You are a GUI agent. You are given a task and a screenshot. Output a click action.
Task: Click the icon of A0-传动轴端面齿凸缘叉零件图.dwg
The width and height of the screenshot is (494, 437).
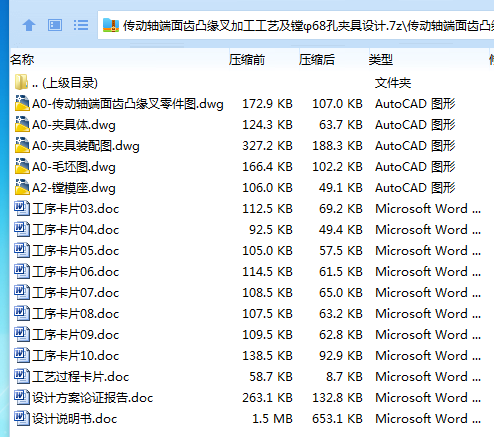(x=22, y=103)
